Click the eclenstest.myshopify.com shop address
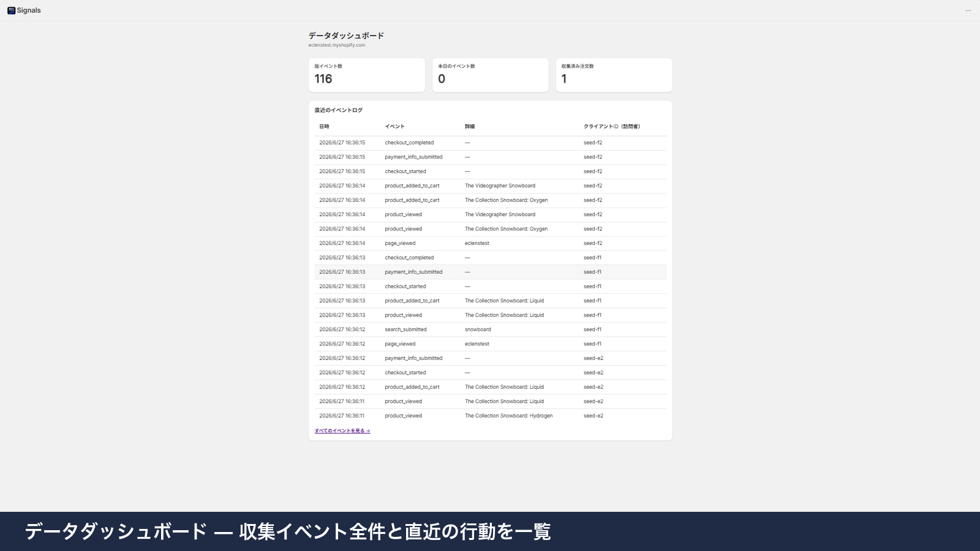The image size is (980, 551). click(x=337, y=45)
